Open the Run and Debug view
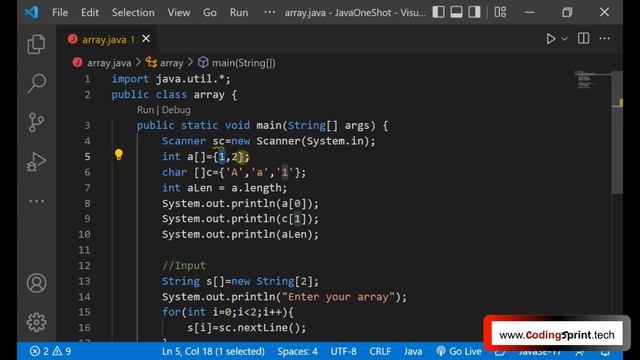Screen dimensions: 640x360 point(36,162)
